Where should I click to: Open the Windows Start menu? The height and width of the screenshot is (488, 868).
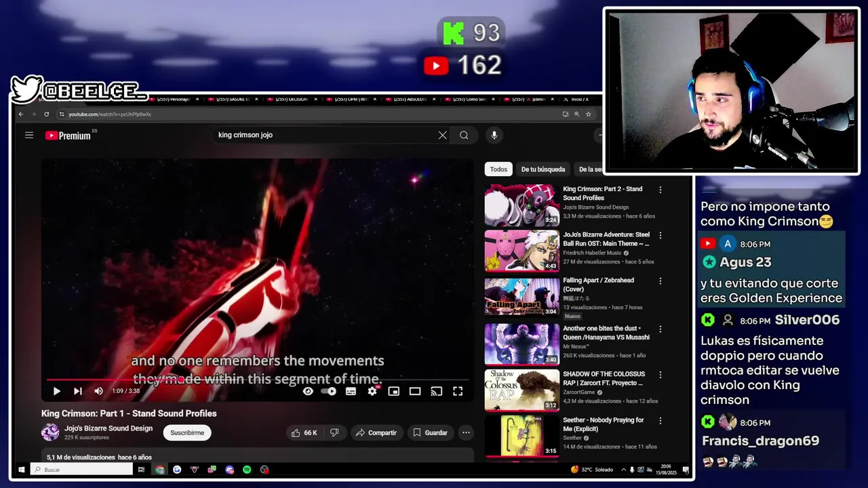(x=22, y=470)
